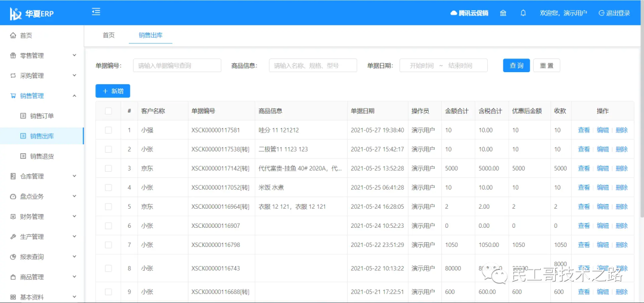
Task: Check the checkbox for XSCK00000117538
Action: 109,150
